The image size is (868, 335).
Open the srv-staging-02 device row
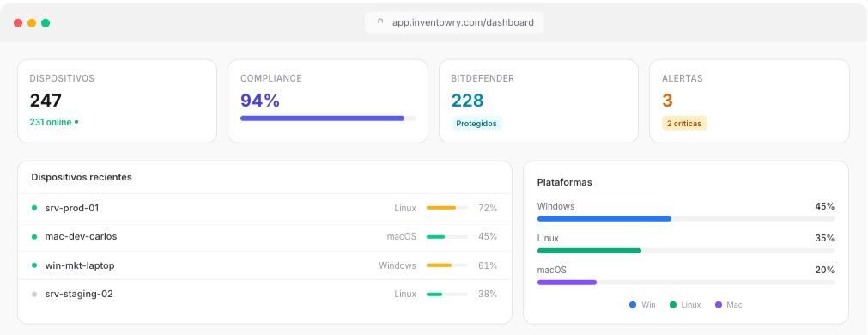coord(264,295)
